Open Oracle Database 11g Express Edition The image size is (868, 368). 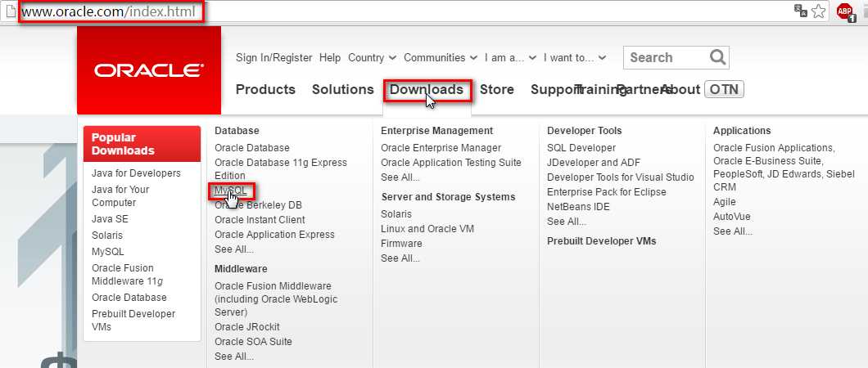tap(281, 169)
